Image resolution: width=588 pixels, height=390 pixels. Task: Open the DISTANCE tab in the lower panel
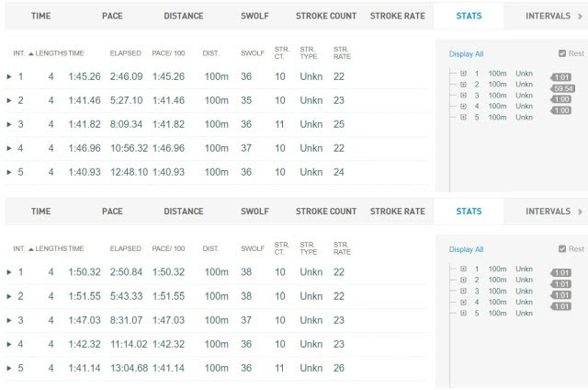click(184, 212)
